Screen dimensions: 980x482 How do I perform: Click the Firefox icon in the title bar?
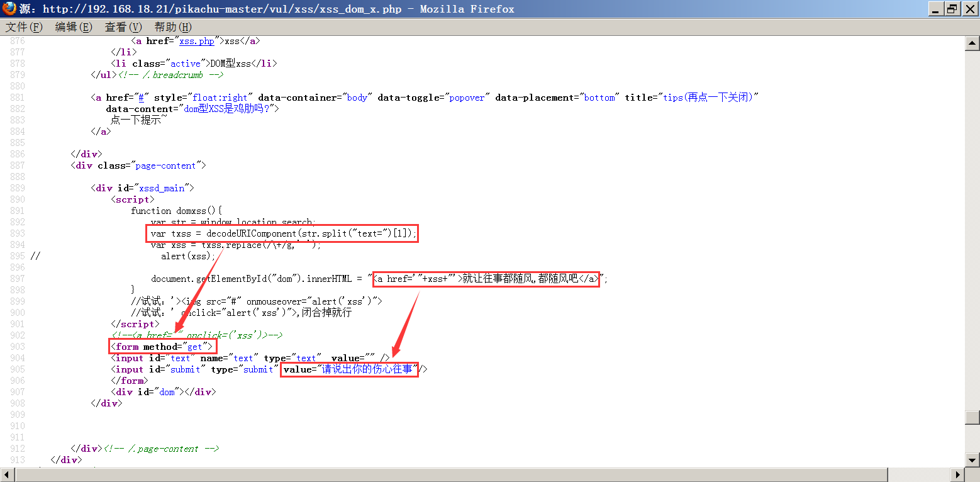tap(9, 9)
